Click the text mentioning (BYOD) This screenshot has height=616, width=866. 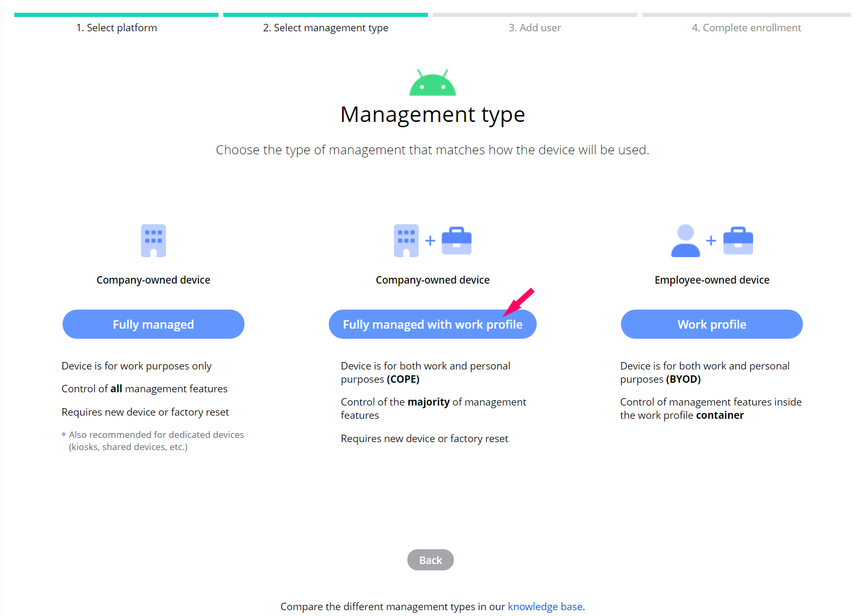pos(705,372)
